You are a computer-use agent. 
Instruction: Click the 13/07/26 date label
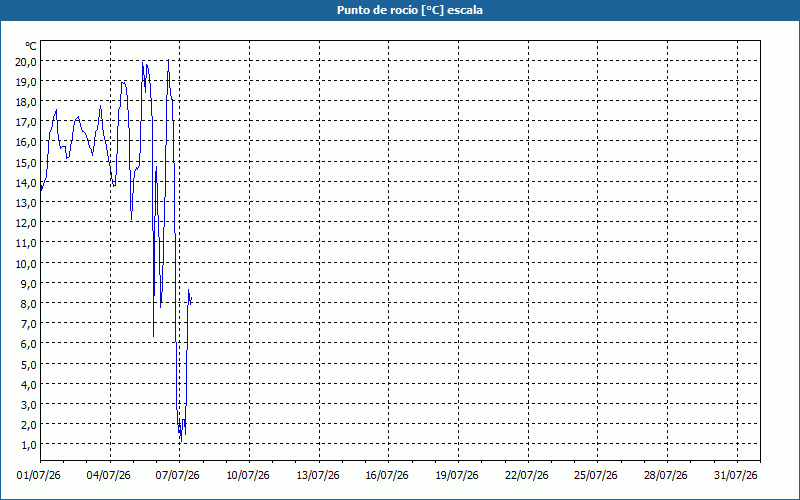click(x=318, y=476)
